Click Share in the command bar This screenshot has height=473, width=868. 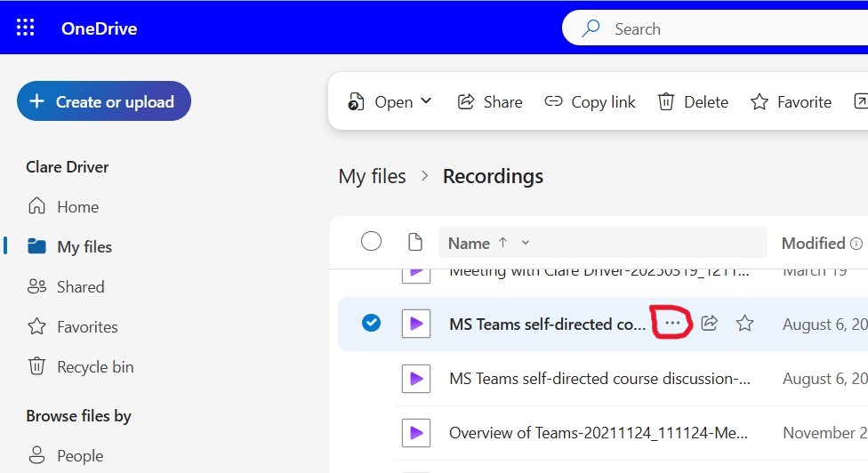click(x=490, y=101)
